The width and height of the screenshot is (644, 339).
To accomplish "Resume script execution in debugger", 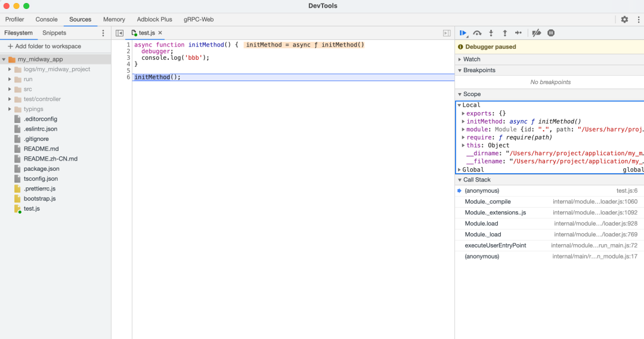I will pos(463,33).
